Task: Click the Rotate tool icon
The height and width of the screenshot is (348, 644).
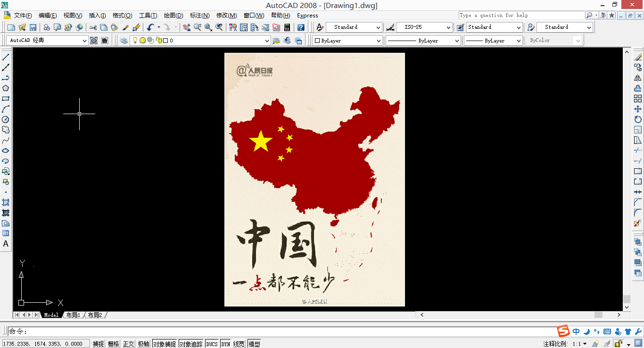Action: point(638,119)
